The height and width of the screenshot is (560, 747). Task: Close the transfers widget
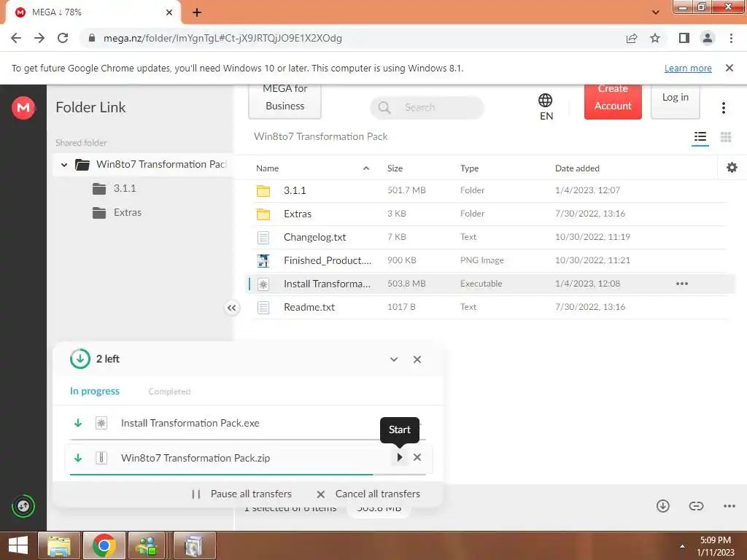(x=417, y=359)
